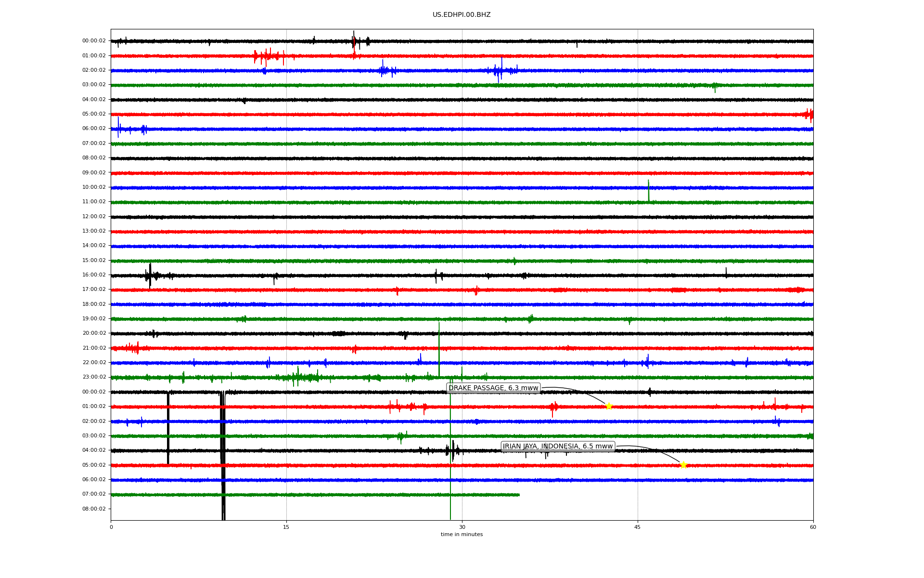This screenshot has width=924, height=578.
Task: Click the 30 minute x-axis tick label
Action: 462,527
